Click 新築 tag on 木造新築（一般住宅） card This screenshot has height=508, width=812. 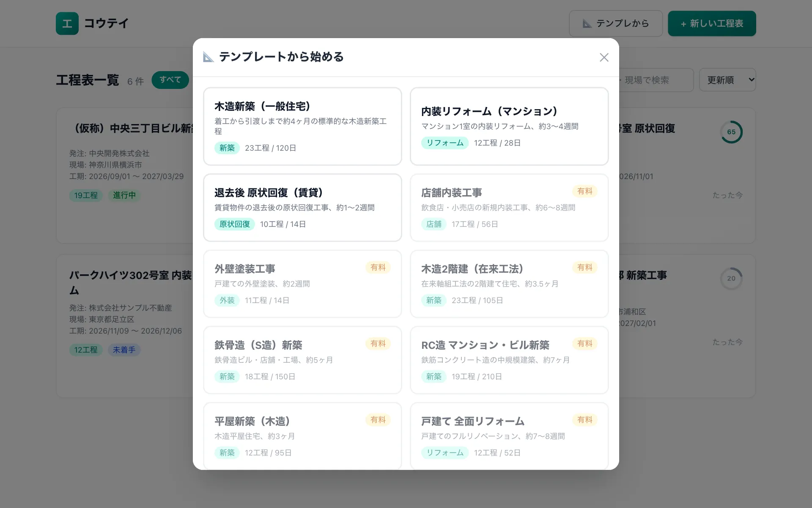point(227,148)
